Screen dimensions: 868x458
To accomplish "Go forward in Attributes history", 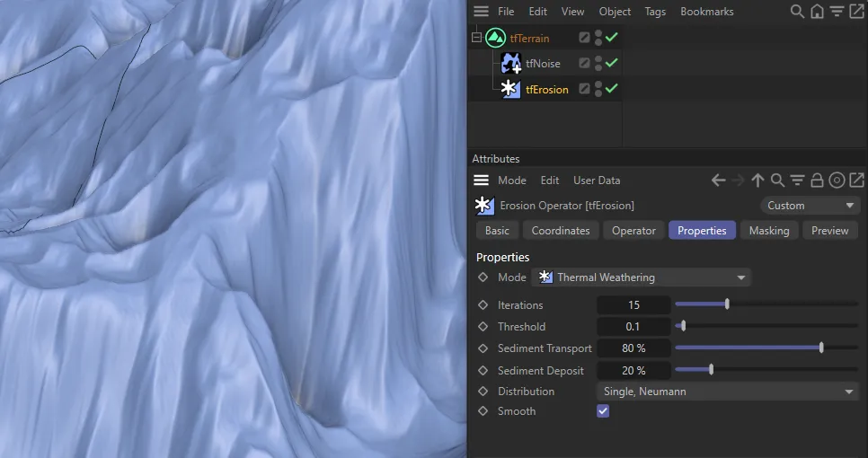I will 738,181.
